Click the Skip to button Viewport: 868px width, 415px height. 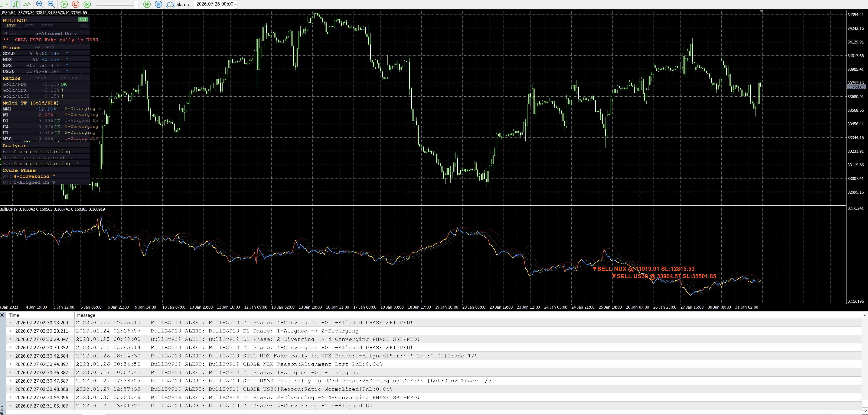179,4
